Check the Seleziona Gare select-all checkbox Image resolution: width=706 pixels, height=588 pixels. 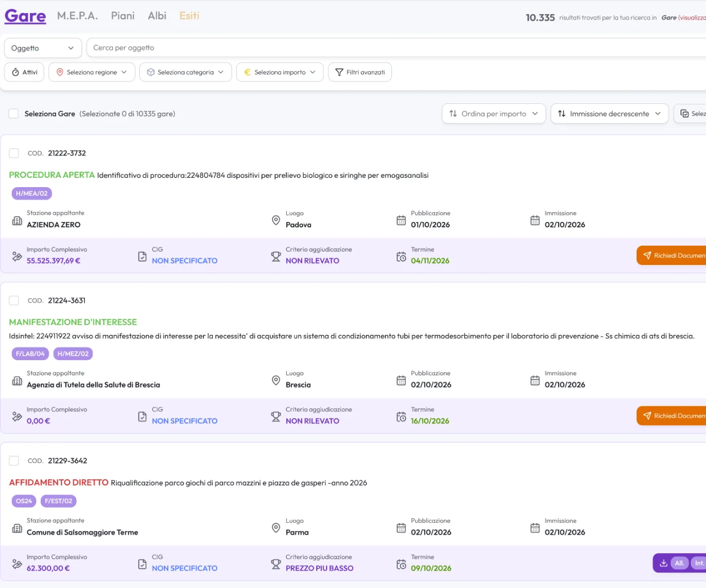tap(14, 114)
